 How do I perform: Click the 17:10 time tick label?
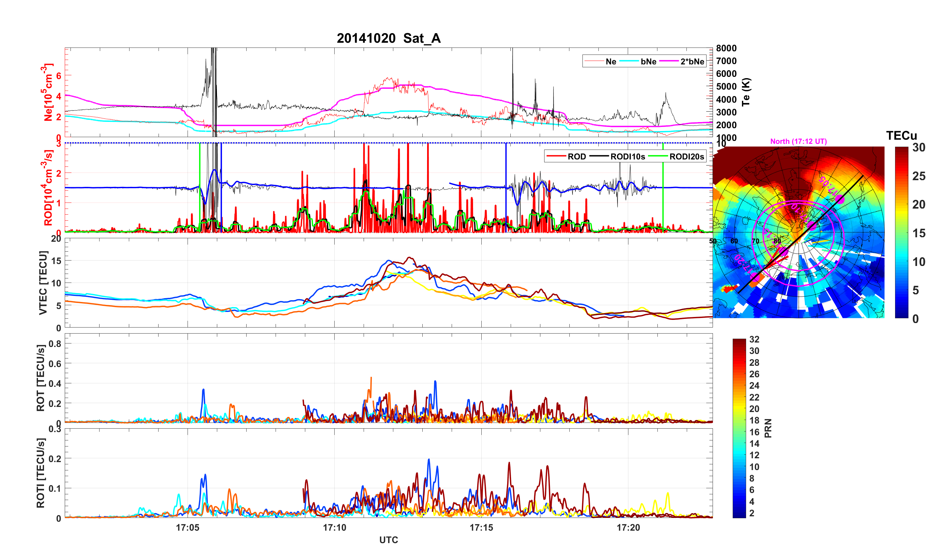(x=335, y=528)
